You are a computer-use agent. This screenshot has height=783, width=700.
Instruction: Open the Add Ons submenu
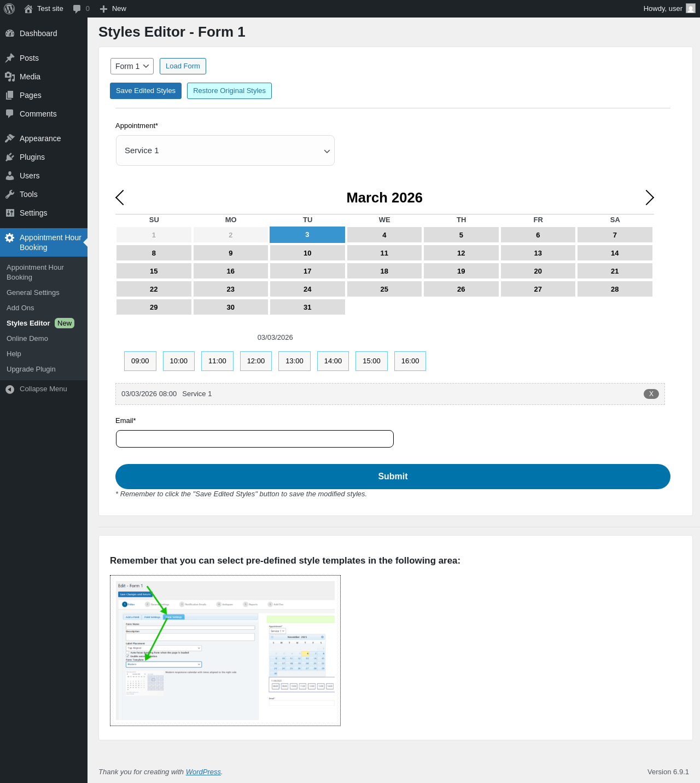click(20, 308)
